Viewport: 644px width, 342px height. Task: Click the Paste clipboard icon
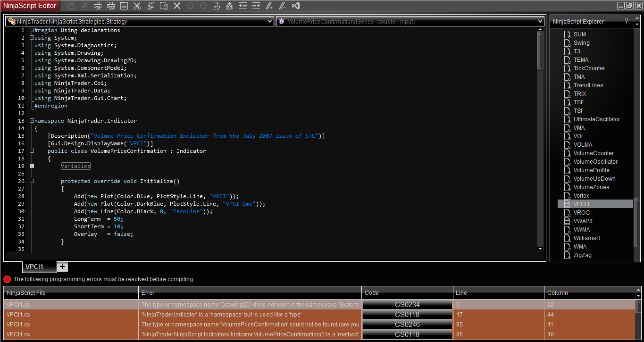pos(164,6)
